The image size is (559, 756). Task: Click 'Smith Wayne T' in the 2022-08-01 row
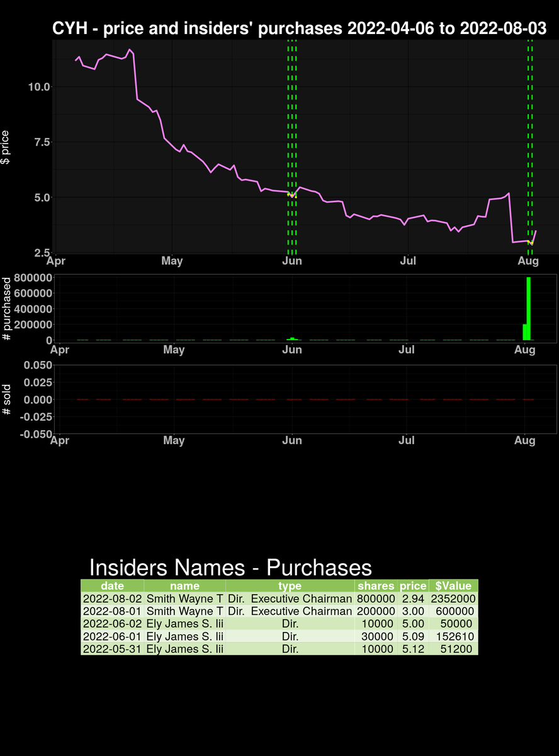click(x=184, y=610)
